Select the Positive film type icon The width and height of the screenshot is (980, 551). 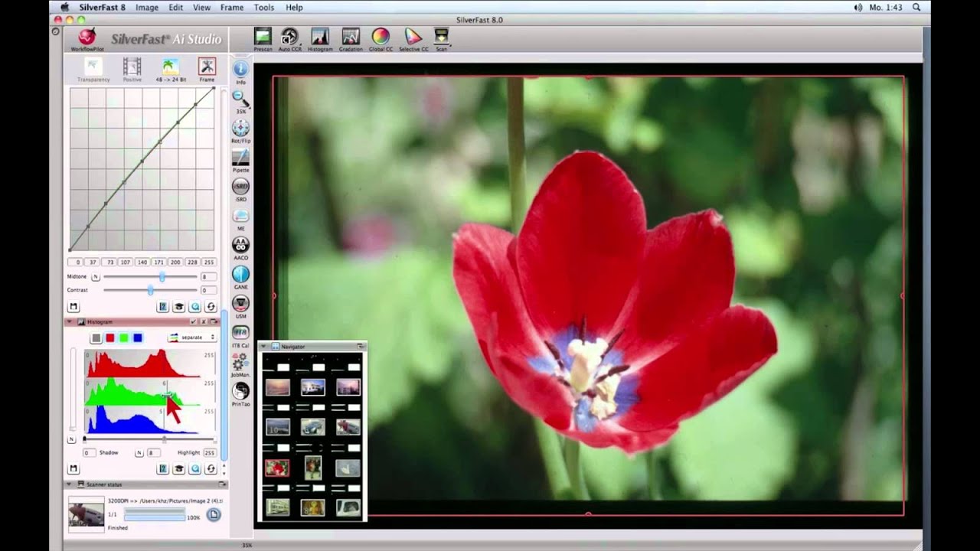pyautogui.click(x=132, y=69)
